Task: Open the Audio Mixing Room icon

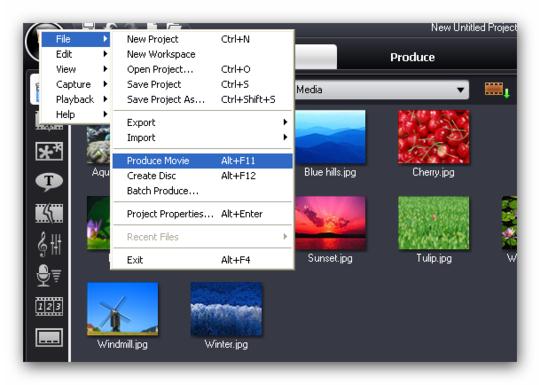Action: point(49,244)
